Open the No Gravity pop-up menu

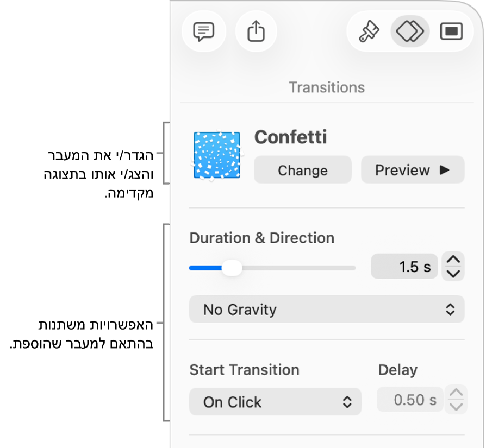[x=327, y=310]
